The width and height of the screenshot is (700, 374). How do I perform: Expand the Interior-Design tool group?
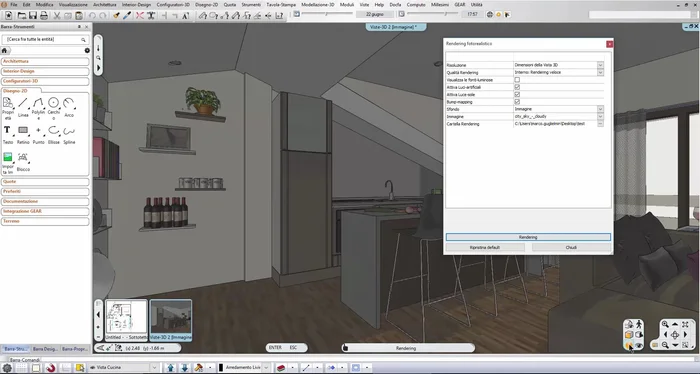click(45, 71)
